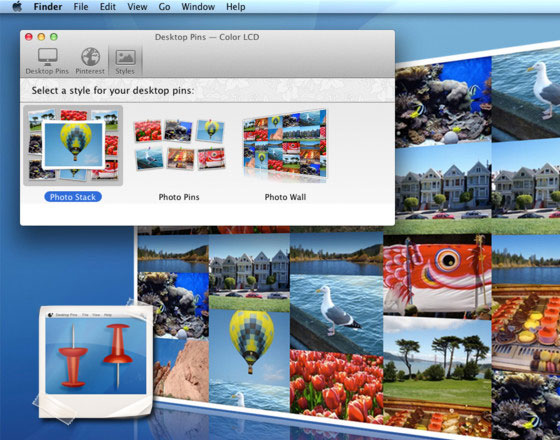Minimize the Desktop Pins window
The image size is (560, 440).
[41, 37]
